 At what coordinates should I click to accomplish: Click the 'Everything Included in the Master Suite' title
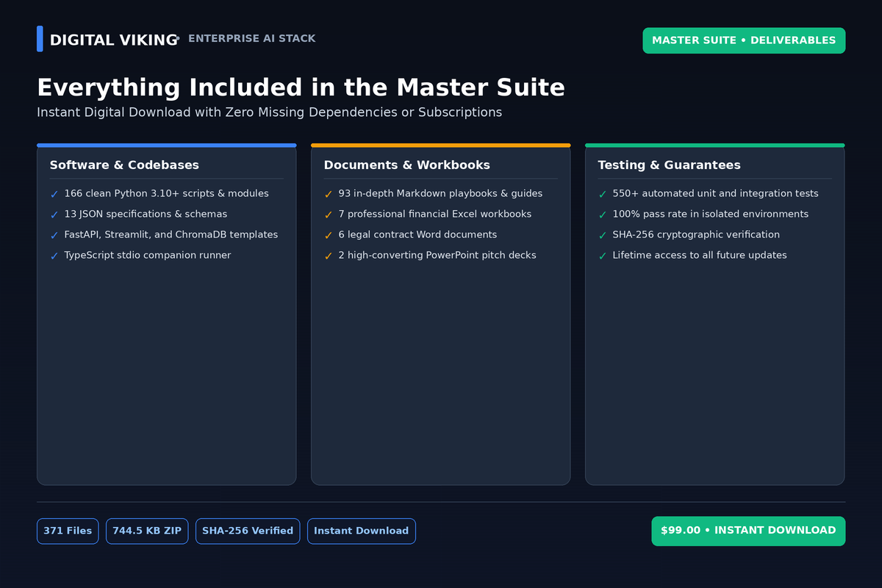tap(301, 88)
